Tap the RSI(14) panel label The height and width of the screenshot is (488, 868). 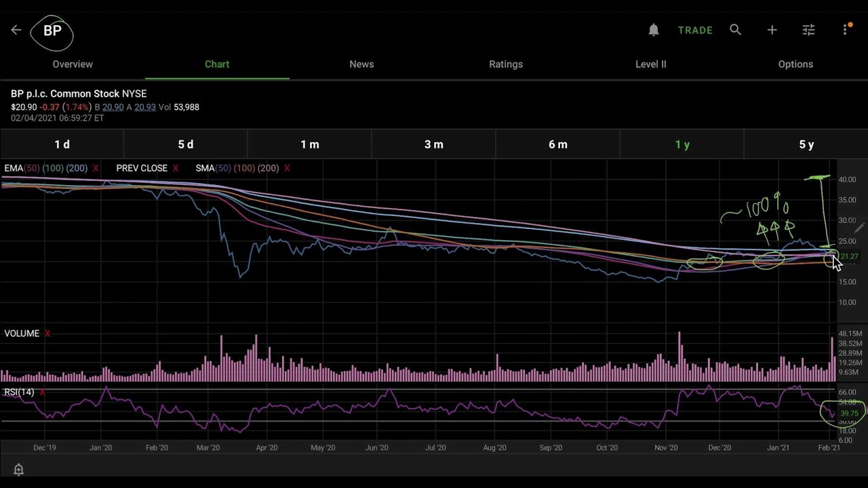[x=19, y=392]
